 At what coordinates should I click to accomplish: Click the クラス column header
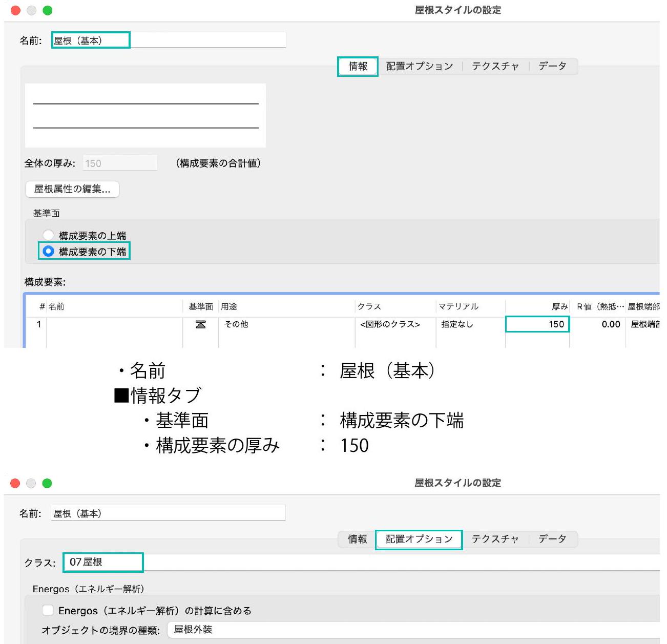click(x=395, y=306)
